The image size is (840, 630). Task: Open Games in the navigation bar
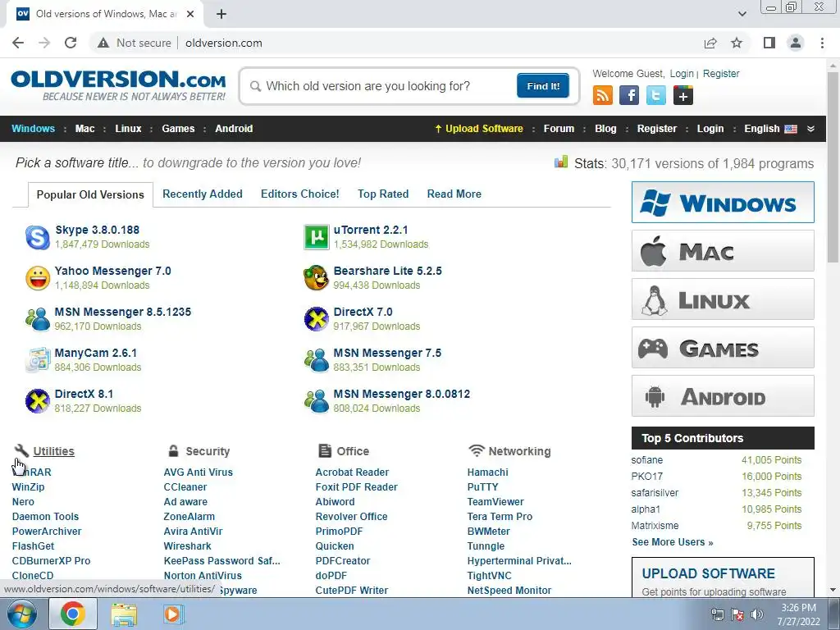click(x=178, y=129)
